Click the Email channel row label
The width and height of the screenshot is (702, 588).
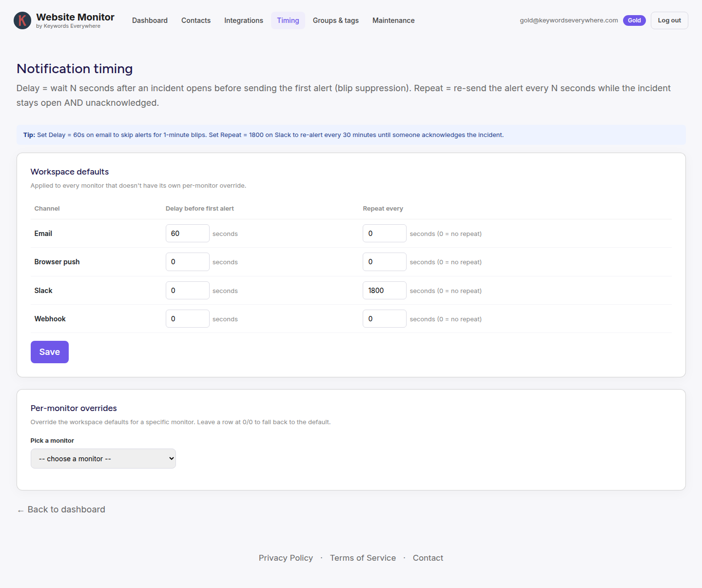coord(43,234)
